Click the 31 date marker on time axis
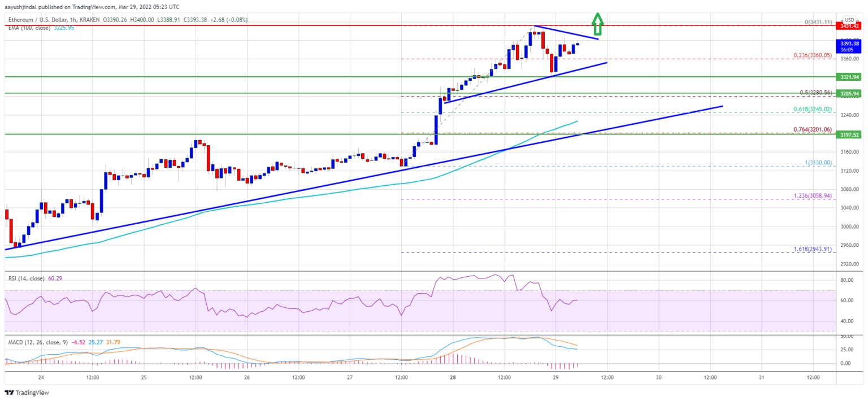868x401 pixels. pyautogui.click(x=761, y=377)
